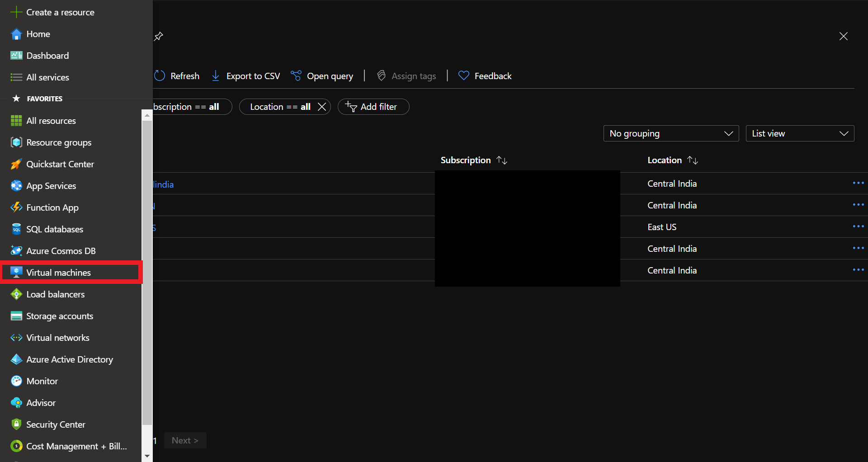The width and height of the screenshot is (868, 462).
Task: Click the Dashboard chart icon
Action: click(x=16, y=56)
